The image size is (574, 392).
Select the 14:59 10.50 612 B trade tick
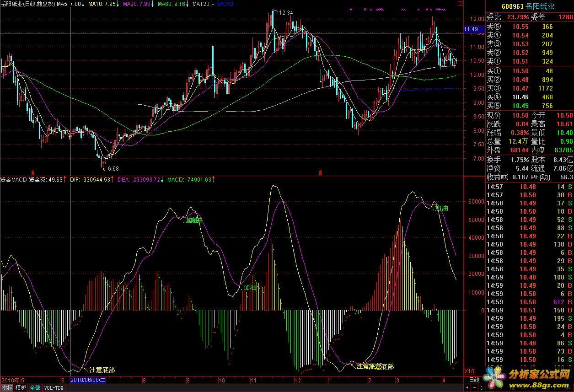[529, 302]
